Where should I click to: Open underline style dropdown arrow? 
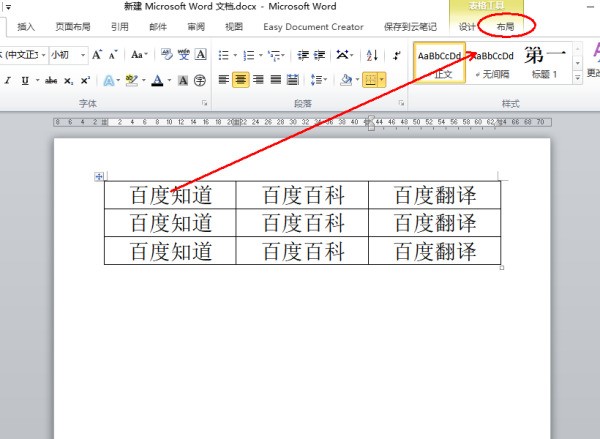coord(38,80)
